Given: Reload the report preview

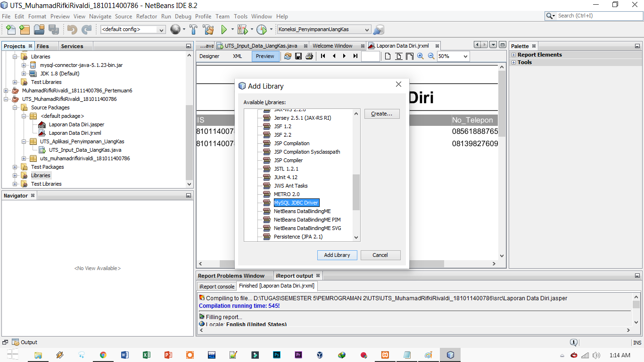Looking at the screenshot, I should pos(288,56).
